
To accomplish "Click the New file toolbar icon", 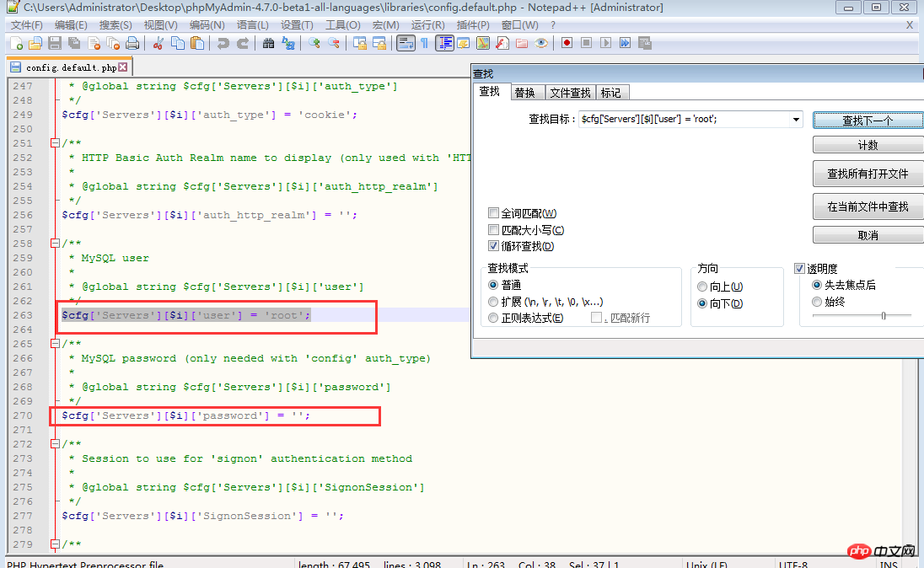I will click(x=16, y=43).
